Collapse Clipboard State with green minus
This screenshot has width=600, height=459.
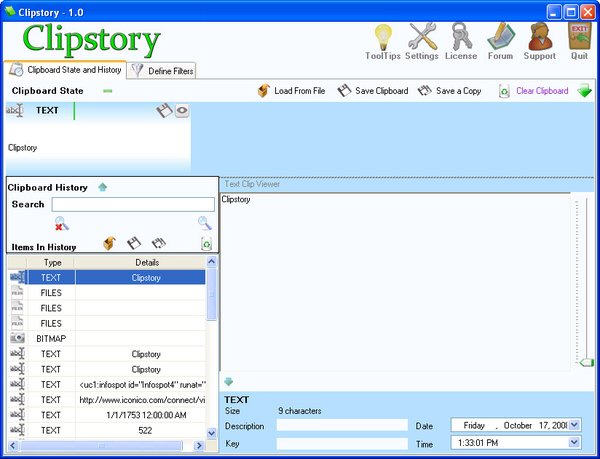[108, 91]
